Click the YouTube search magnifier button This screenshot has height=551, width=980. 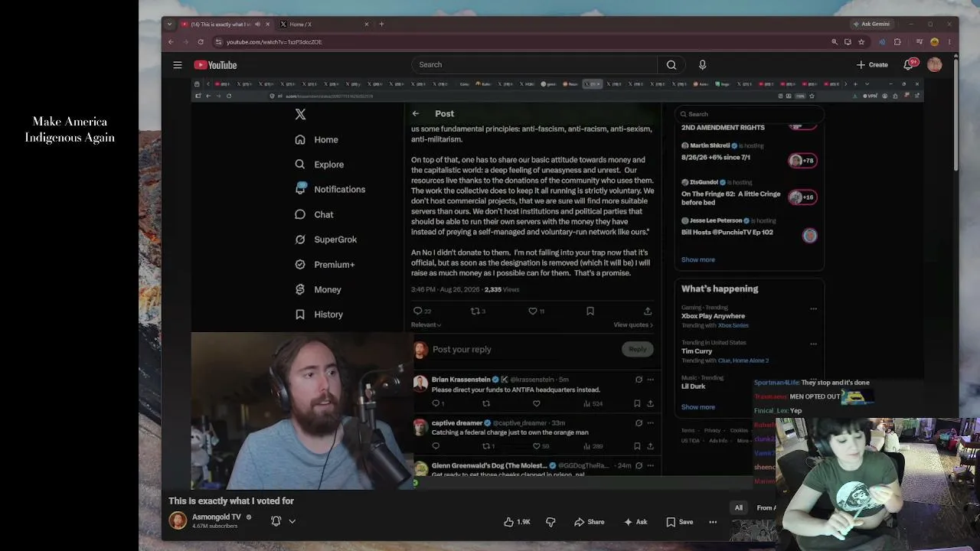coord(671,65)
